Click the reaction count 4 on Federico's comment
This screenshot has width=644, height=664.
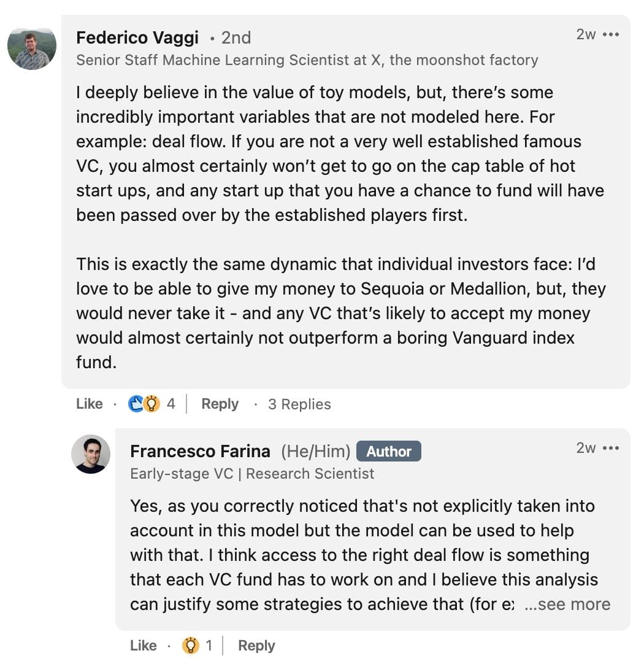[171, 404]
